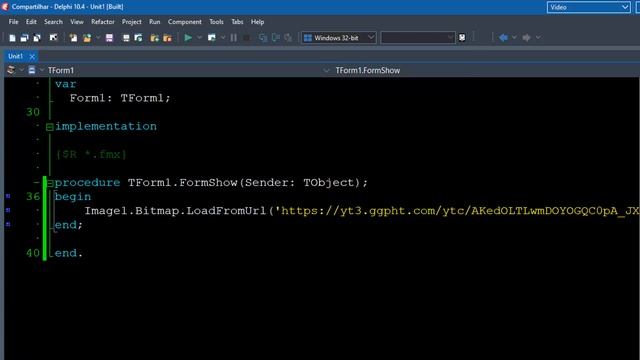The height and width of the screenshot is (360, 640).
Task: Click gutter dot on the begin line 36
Action: tap(8, 196)
